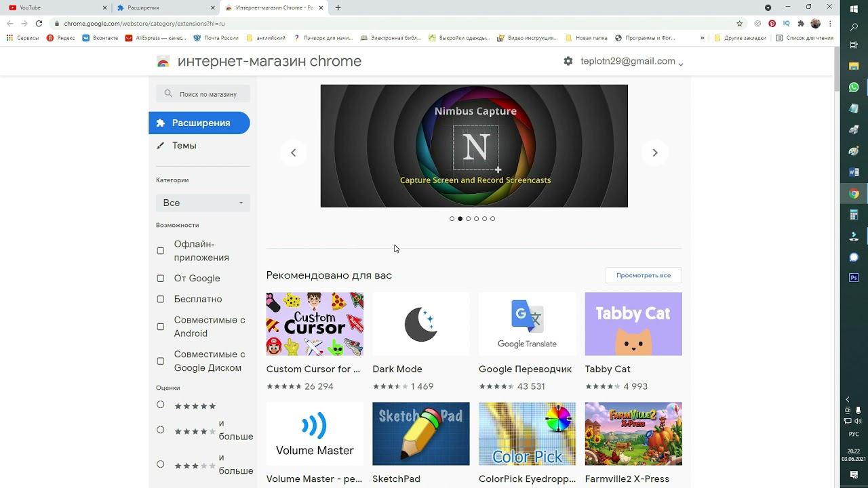Screen dimensions: 868x488
Task: Expand the hidden bookmarks chevron
Action: click(x=702, y=38)
